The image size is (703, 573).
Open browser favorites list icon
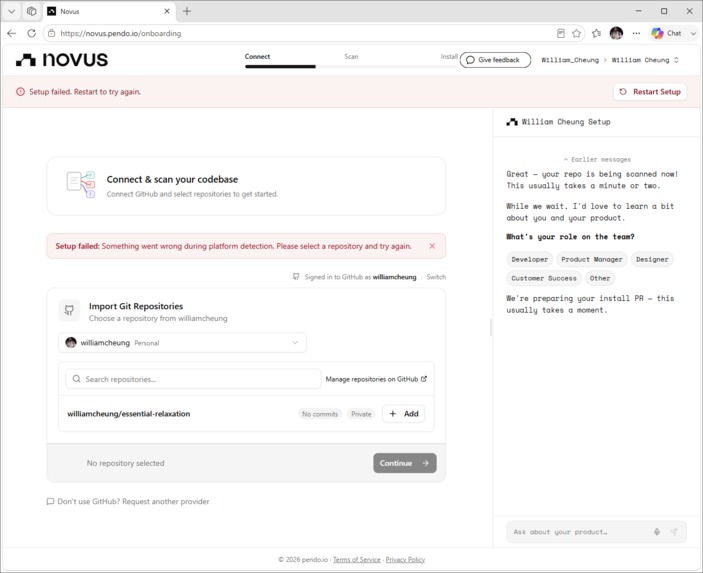596,33
